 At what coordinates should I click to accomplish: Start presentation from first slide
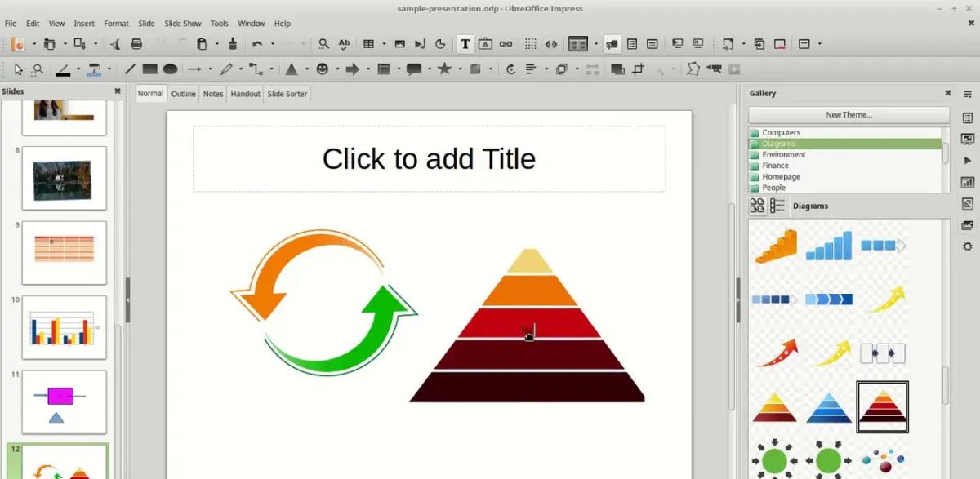point(677,44)
